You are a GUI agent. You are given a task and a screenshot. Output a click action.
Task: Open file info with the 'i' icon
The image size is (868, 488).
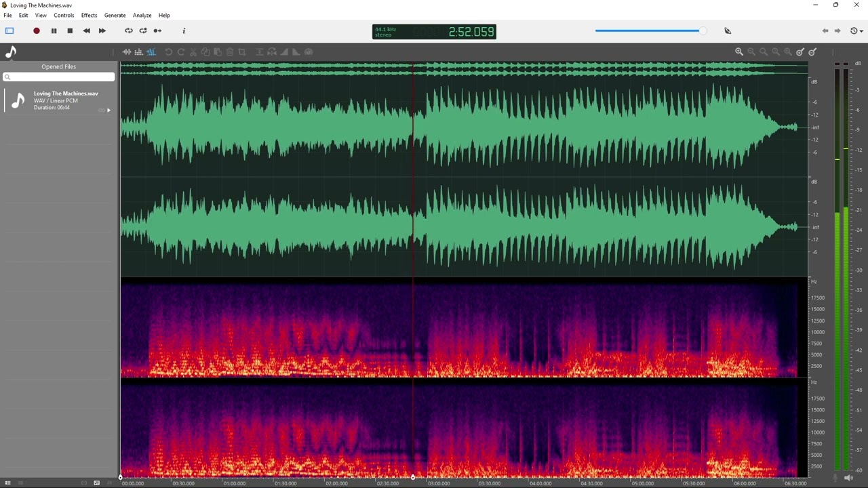pyautogui.click(x=184, y=30)
